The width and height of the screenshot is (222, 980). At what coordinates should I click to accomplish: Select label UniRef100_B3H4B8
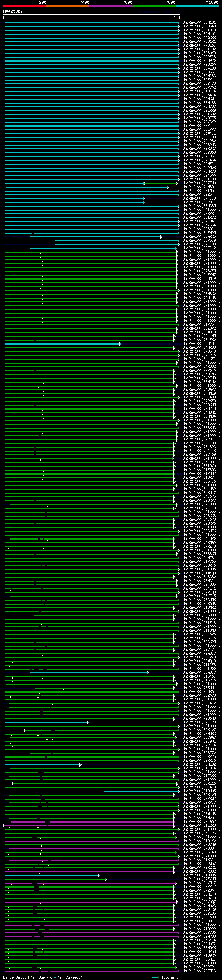click(x=199, y=103)
